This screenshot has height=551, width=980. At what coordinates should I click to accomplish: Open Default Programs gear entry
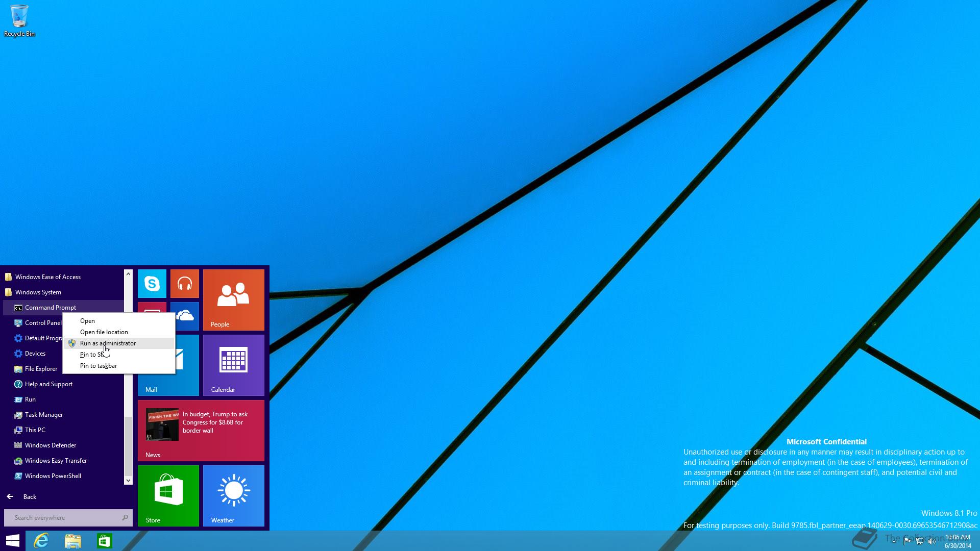click(38, 338)
